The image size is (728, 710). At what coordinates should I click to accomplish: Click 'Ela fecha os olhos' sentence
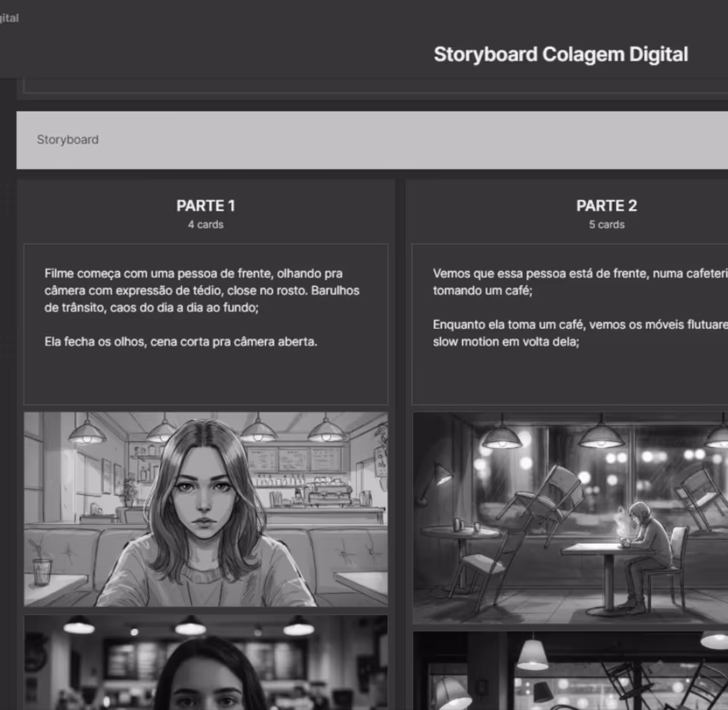pyautogui.click(x=181, y=342)
